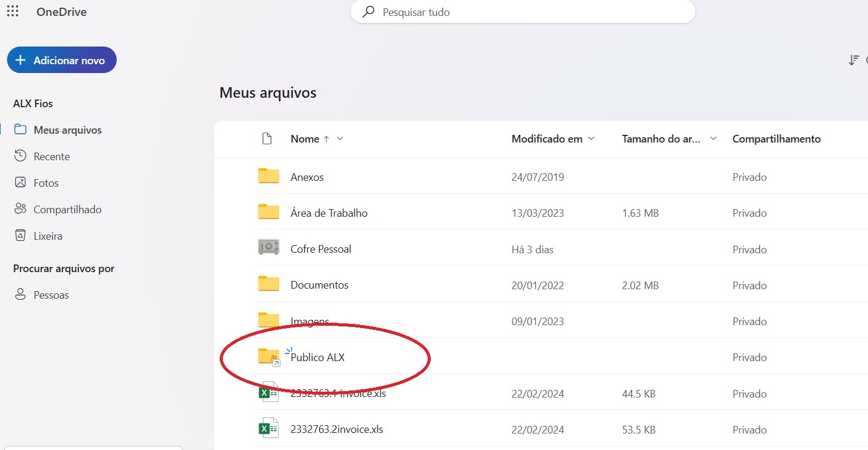The image size is (868, 450).
Task: Click the Compartilhado people icon
Action: [x=21, y=209]
